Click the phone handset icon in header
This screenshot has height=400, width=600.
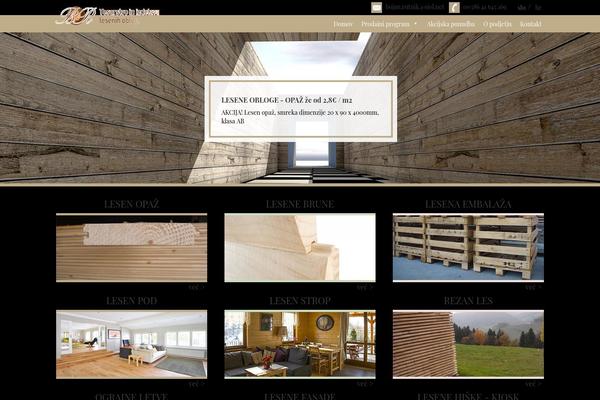click(x=454, y=7)
